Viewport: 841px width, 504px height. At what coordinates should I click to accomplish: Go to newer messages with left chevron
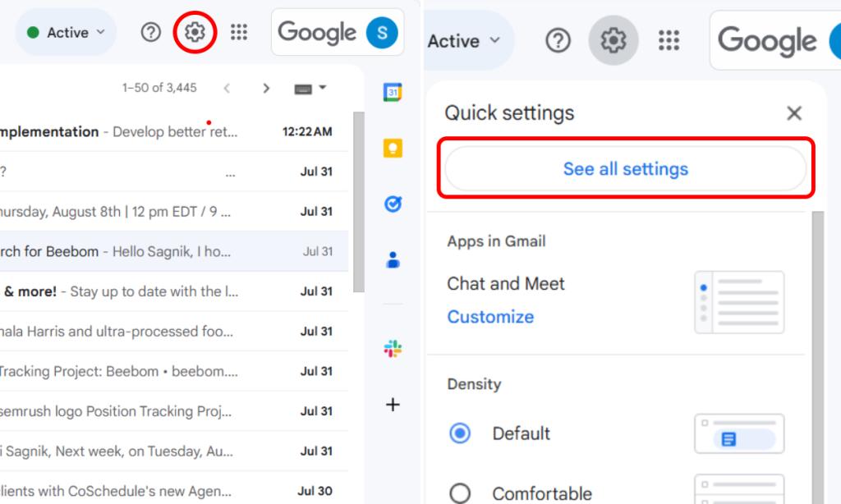pyautogui.click(x=227, y=88)
